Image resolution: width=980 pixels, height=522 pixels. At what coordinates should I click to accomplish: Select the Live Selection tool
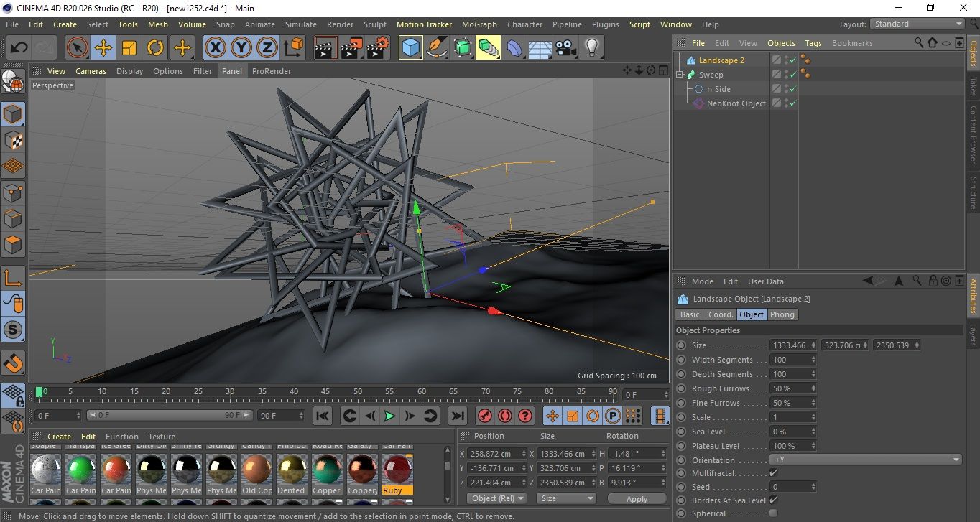78,48
